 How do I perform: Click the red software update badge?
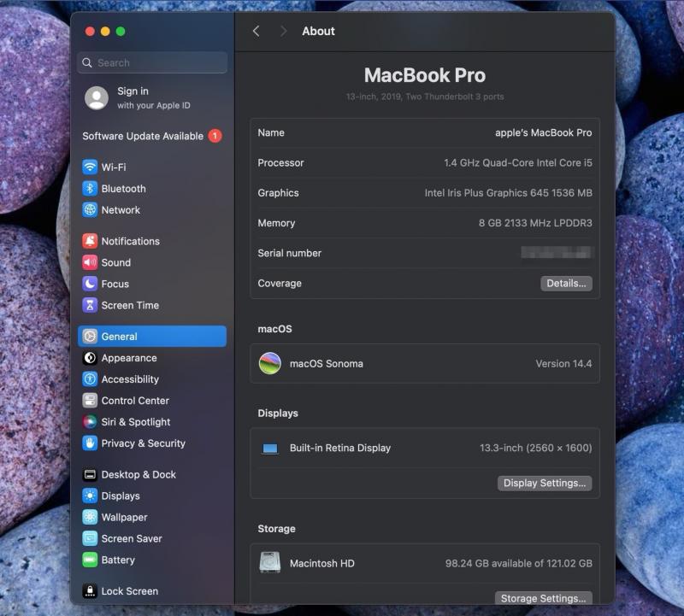pos(215,136)
